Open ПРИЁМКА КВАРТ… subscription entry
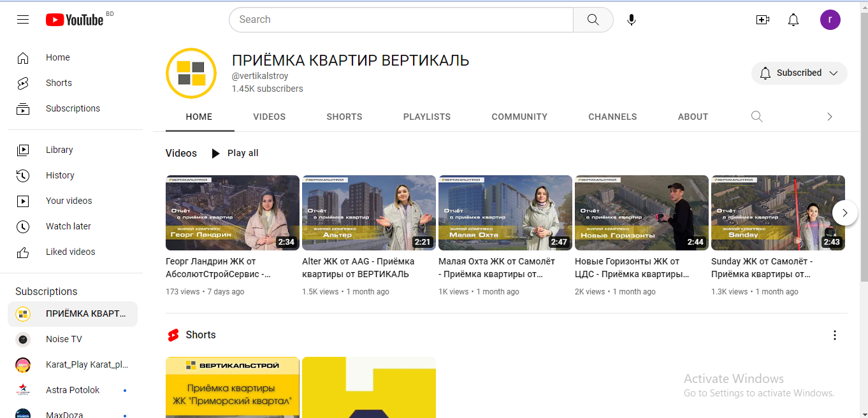868x418 pixels. (x=73, y=314)
